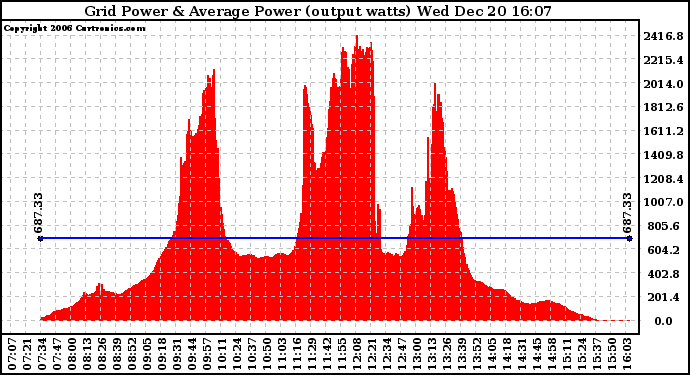The image size is (690, 375).
Task: Click the x-axis time label '08:52'
Action: coord(132,354)
